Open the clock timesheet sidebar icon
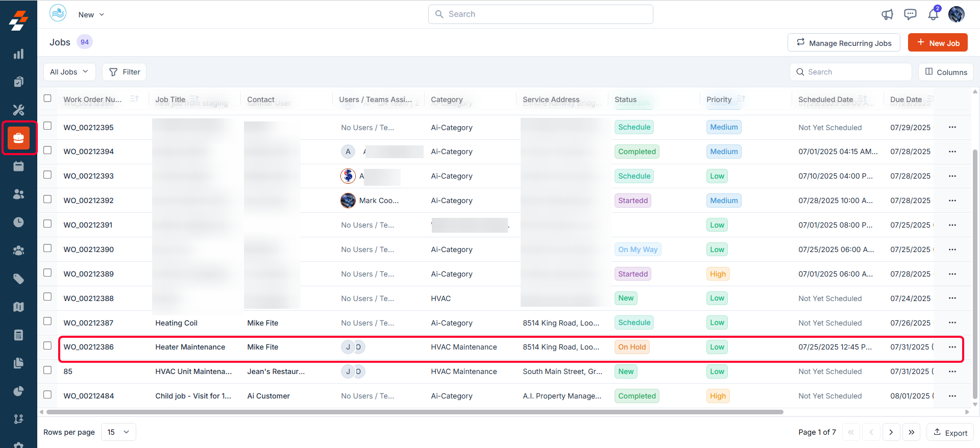Image resolution: width=980 pixels, height=448 pixels. 18,222
